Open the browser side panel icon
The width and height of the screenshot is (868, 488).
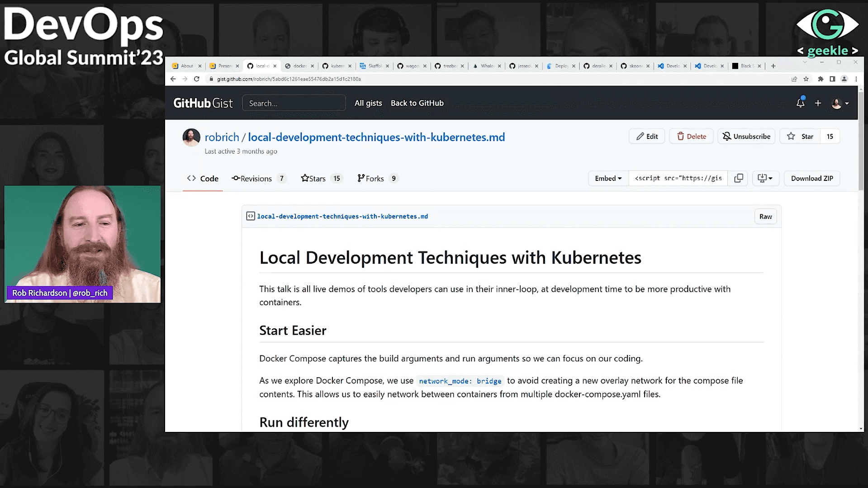coord(832,79)
